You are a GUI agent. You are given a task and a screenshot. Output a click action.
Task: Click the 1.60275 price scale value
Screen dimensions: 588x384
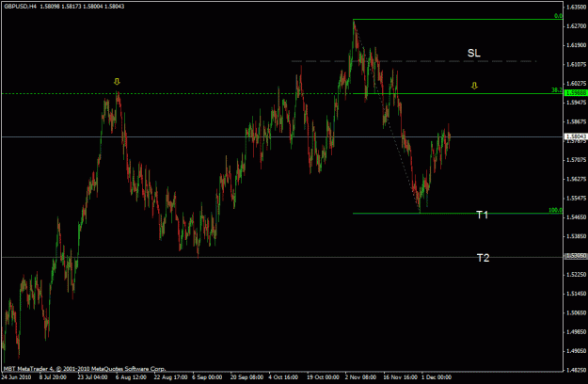point(576,83)
